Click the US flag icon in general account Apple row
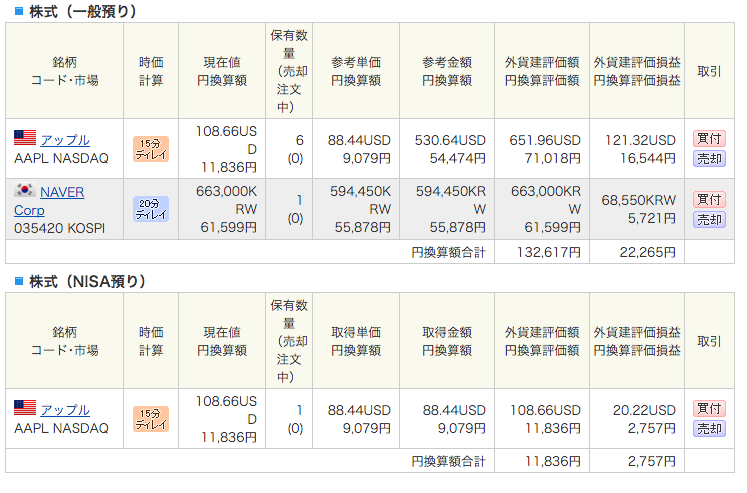This screenshot has width=747, height=493. click(x=25, y=138)
